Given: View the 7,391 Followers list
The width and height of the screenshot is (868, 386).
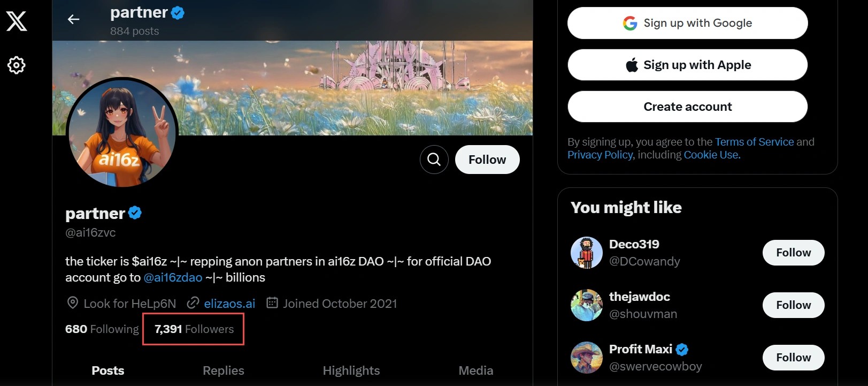Looking at the screenshot, I should (x=194, y=329).
